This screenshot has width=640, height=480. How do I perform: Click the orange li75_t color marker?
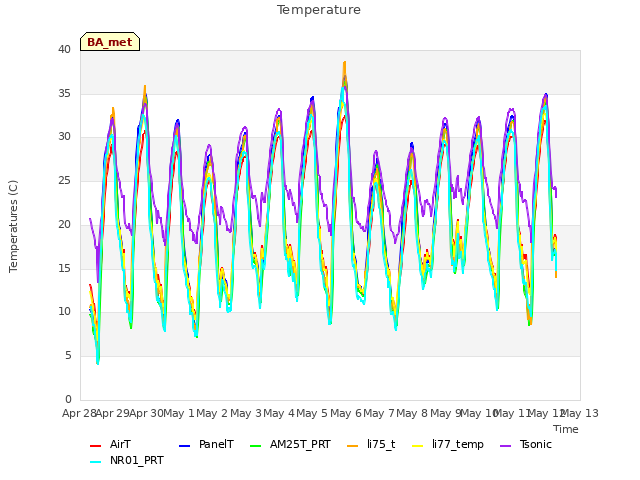(352, 446)
